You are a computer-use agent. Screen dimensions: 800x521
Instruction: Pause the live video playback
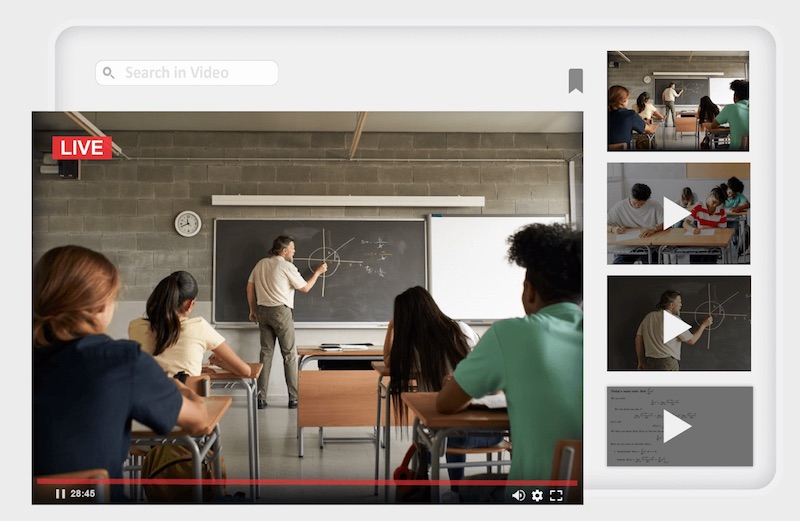pyautogui.click(x=60, y=494)
